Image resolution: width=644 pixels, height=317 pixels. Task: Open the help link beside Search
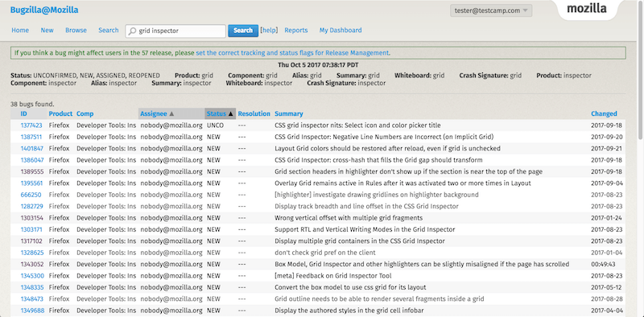point(270,30)
